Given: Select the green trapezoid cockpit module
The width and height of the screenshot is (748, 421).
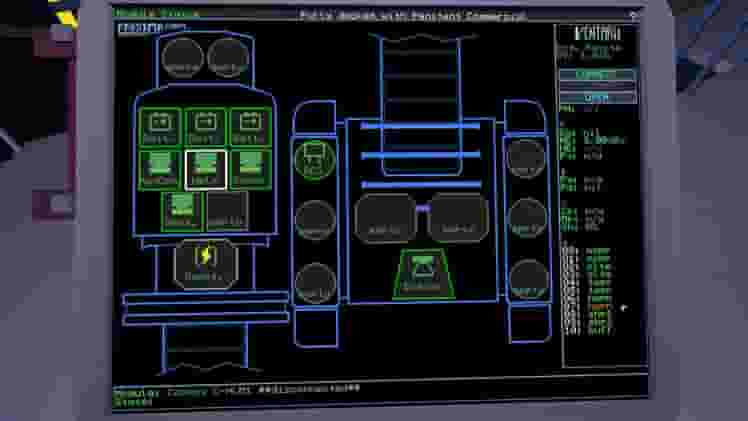Looking at the screenshot, I should 423,274.
